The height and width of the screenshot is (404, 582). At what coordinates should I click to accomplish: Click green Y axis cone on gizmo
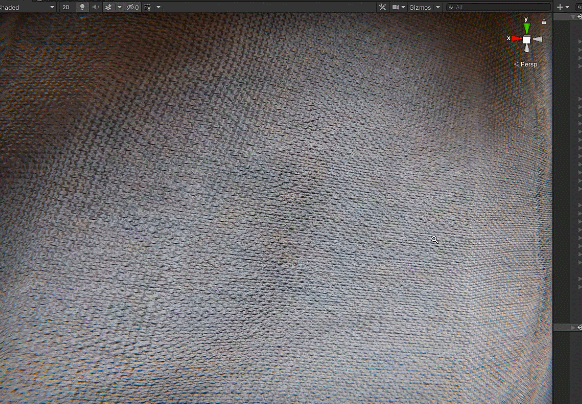527,27
